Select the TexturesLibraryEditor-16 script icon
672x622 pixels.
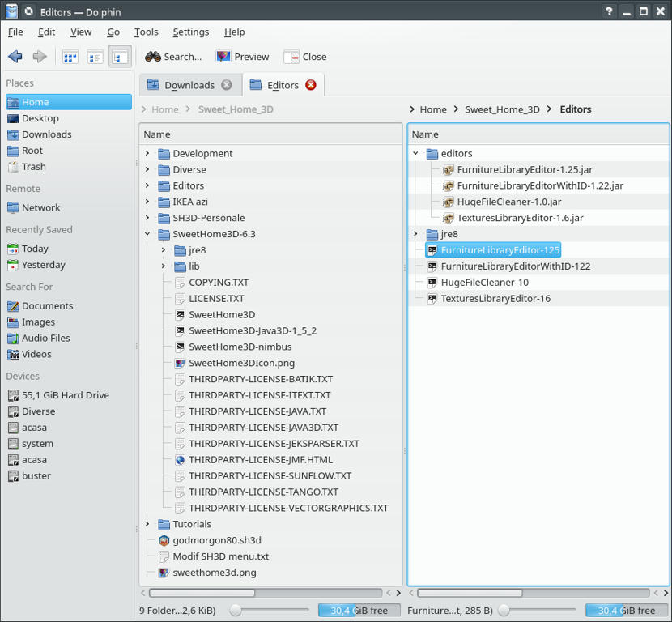[x=432, y=298]
